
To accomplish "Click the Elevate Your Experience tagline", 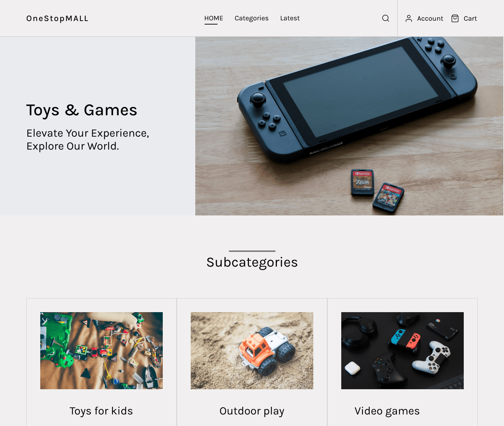I will tap(88, 139).
